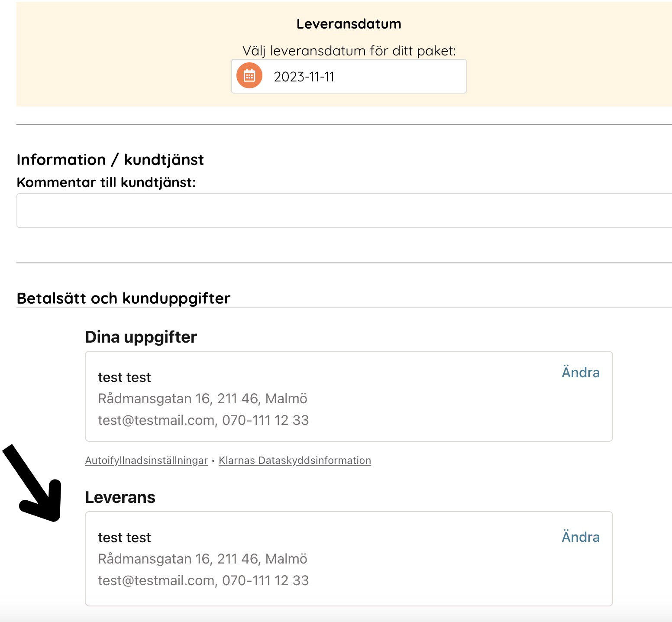
Task: Click the 2023-11-11 delivery date field
Action: (x=355, y=77)
